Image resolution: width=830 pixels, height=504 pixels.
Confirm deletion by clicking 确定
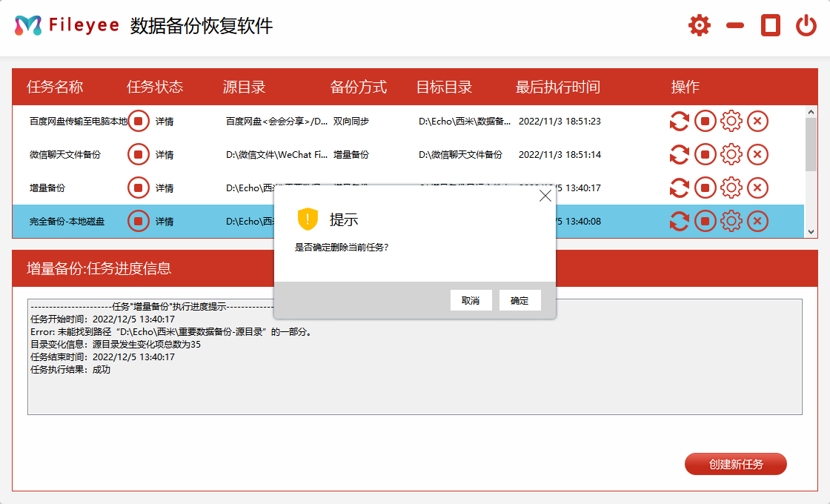pos(519,300)
